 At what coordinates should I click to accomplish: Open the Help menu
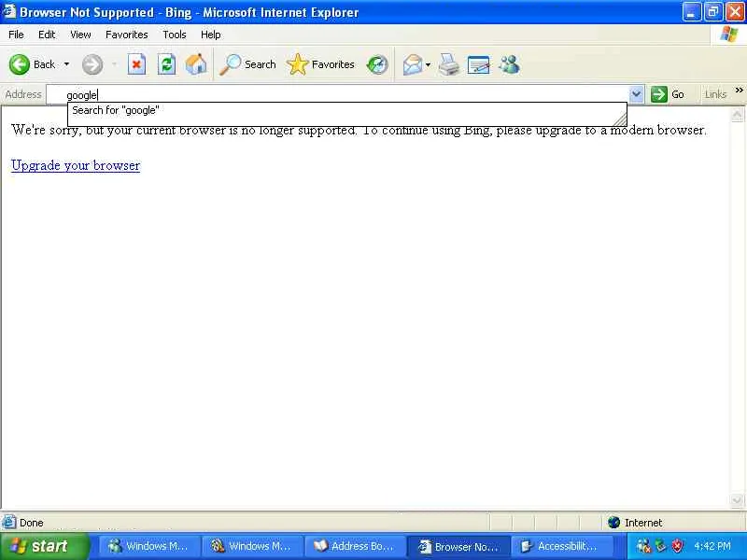(211, 35)
